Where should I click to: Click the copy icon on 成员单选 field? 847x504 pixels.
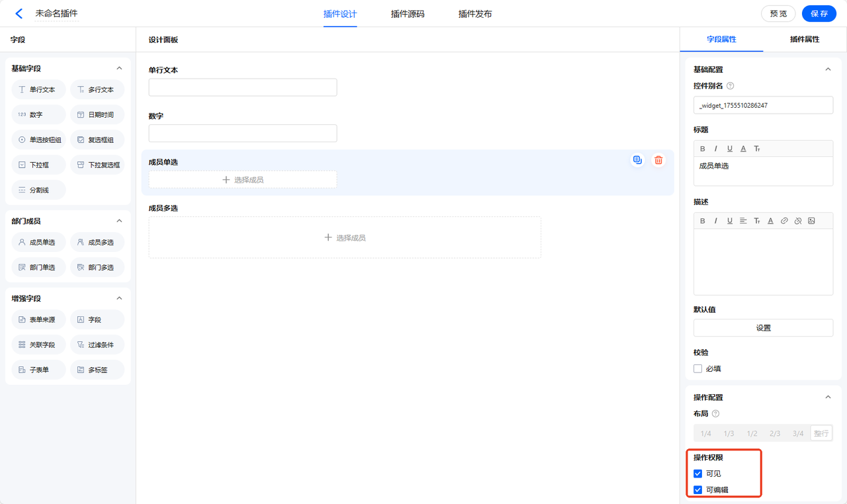tap(637, 160)
